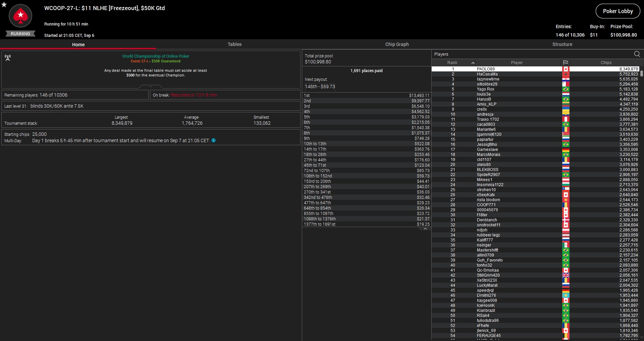The height and width of the screenshot is (341, 644).
Task: Click the multi-day info icon
Action: pyautogui.click(x=213, y=140)
